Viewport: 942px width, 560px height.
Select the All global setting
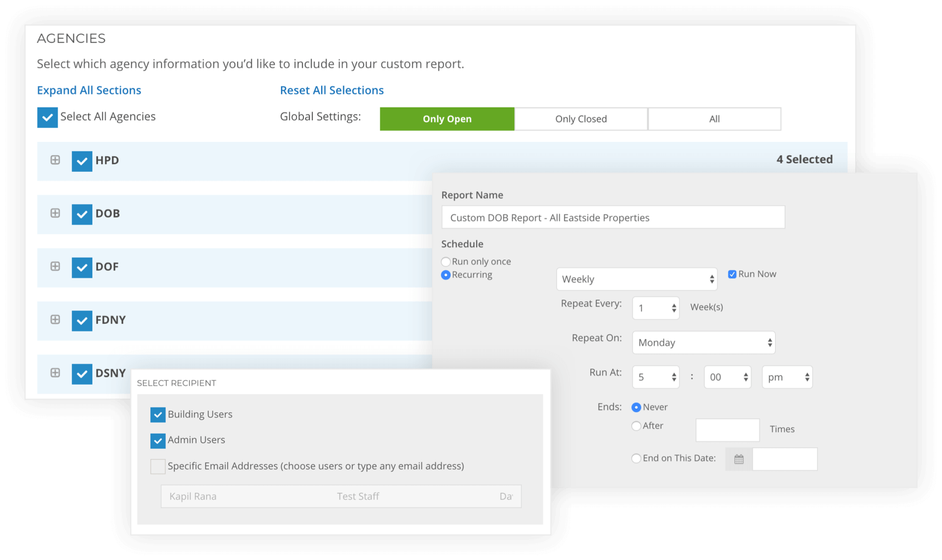point(715,119)
